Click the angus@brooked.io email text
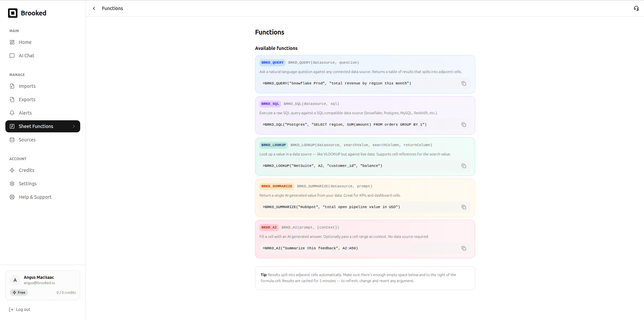The image size is (644, 320). pyautogui.click(x=39, y=283)
